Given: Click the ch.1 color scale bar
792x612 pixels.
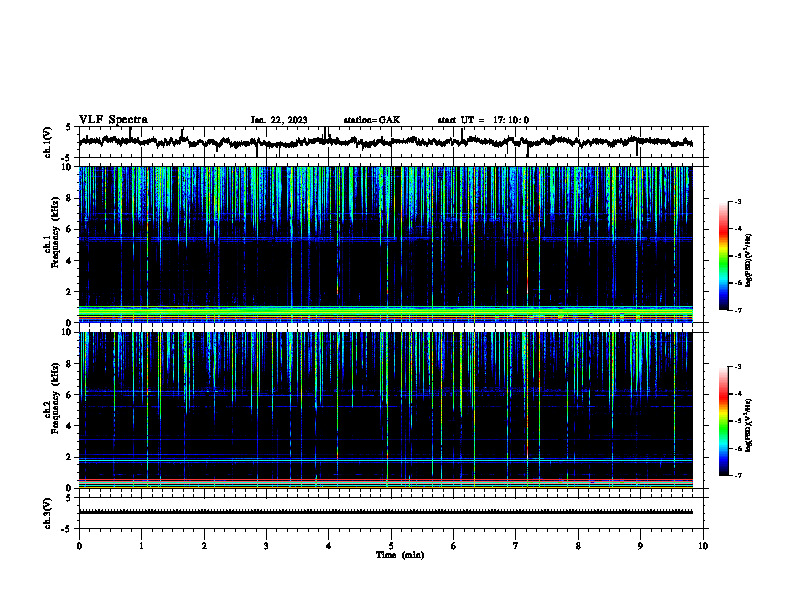Looking at the screenshot, I should (x=723, y=256).
